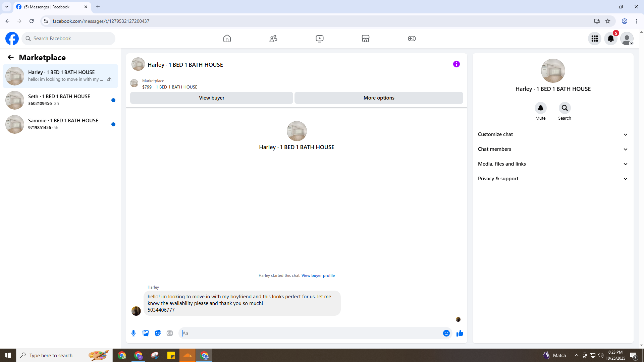
Task: Open the Marketplace tab in top navigation
Action: point(365,39)
